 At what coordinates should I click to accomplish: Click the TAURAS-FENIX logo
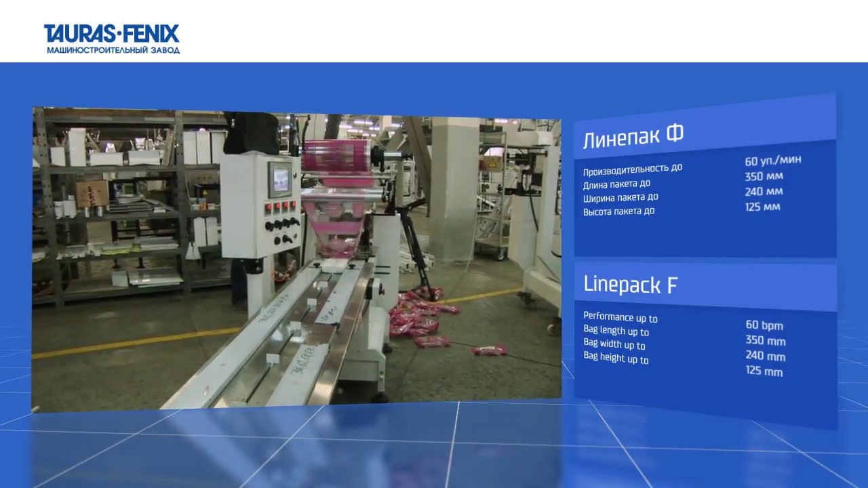click(112, 34)
